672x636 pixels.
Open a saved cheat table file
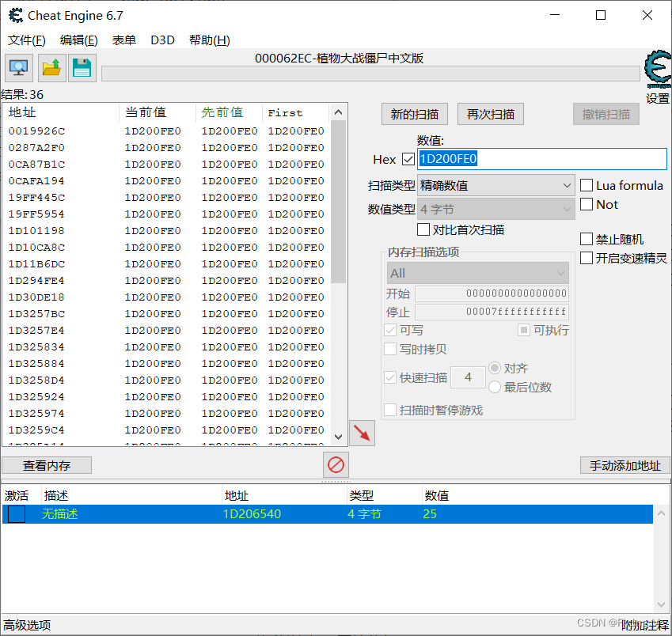point(51,67)
